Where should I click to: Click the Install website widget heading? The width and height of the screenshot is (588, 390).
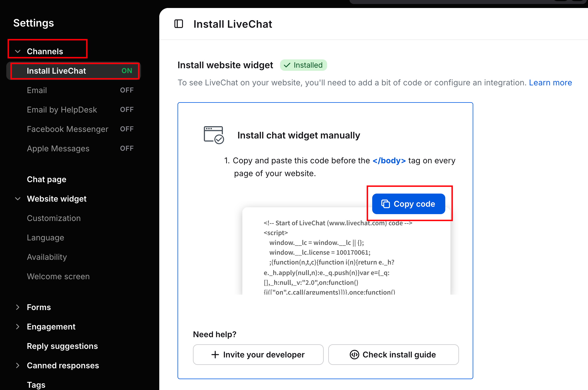pyautogui.click(x=225, y=65)
